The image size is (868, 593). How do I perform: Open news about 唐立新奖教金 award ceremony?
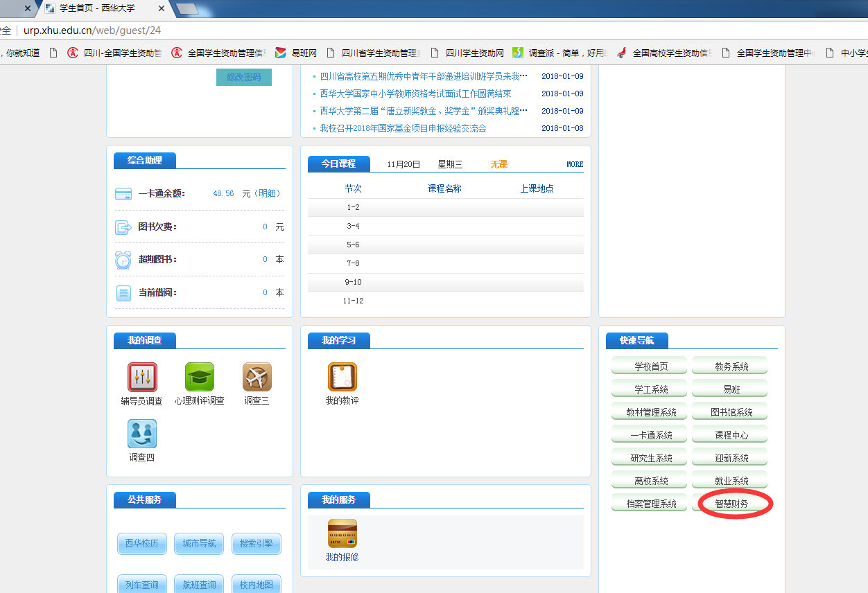pyautogui.click(x=423, y=111)
